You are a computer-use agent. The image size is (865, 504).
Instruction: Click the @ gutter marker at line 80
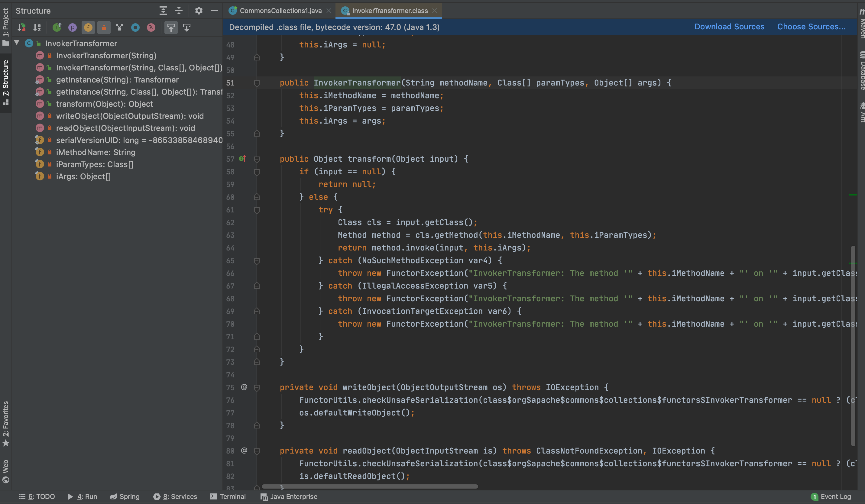244,451
